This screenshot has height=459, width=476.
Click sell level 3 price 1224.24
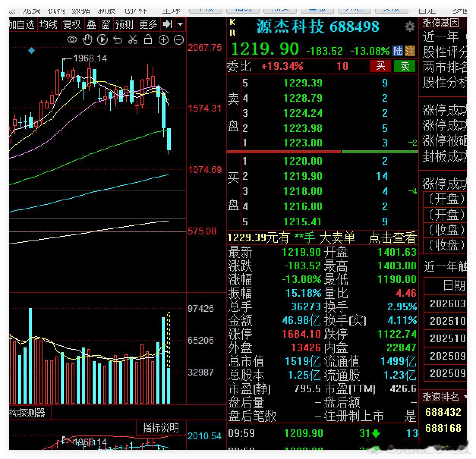pyautogui.click(x=303, y=113)
